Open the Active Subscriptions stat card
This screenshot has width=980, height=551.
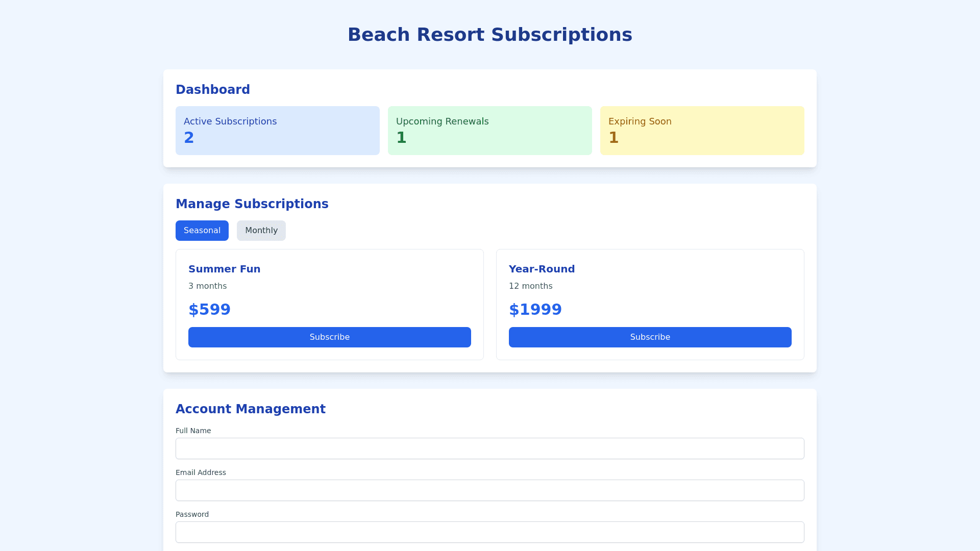tap(277, 131)
